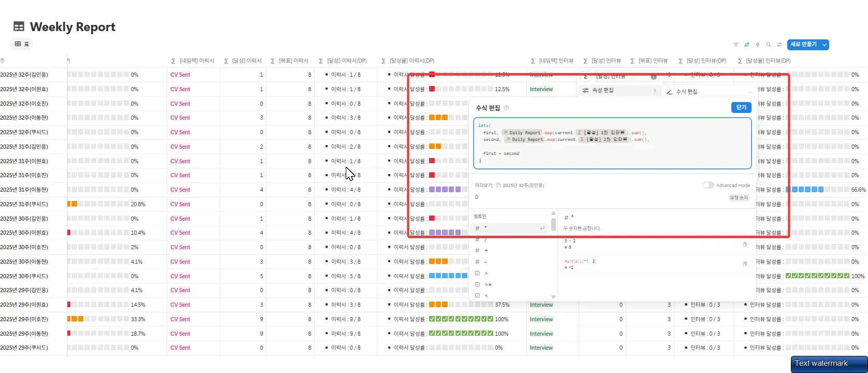The width and height of the screenshot is (868, 373).
Task: Open the preview page selector 2025년 32주(김인웅)
Action: 520,185
